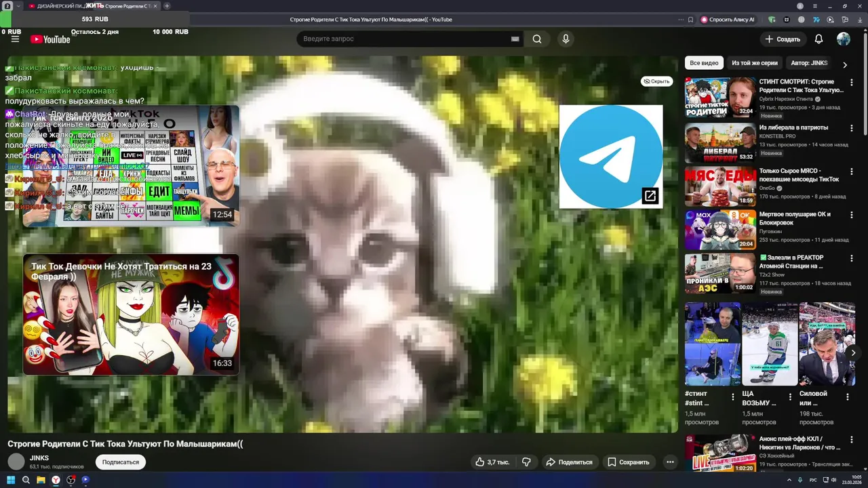Open options for the #стинт short
868x488 pixels.
click(733, 397)
